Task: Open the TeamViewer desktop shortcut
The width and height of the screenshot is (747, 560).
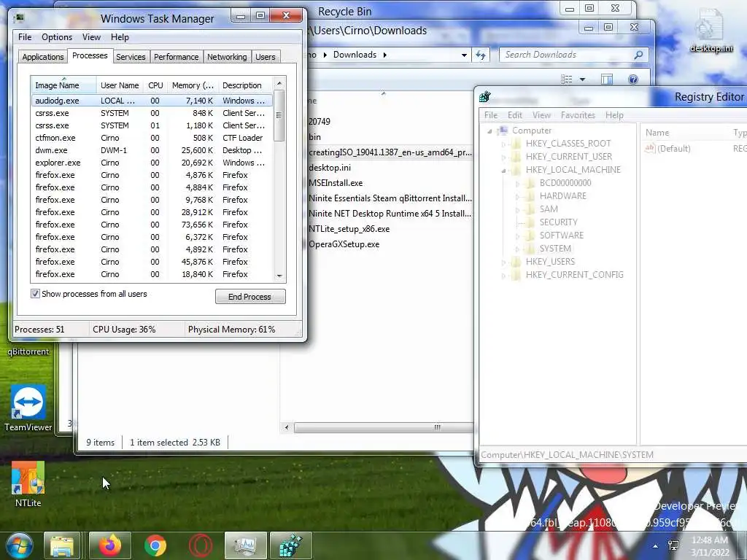Action: [x=28, y=408]
